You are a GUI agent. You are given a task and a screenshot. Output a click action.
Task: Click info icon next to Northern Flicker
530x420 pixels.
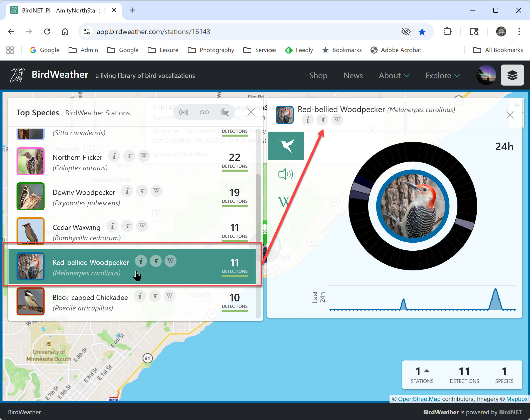[x=114, y=156]
